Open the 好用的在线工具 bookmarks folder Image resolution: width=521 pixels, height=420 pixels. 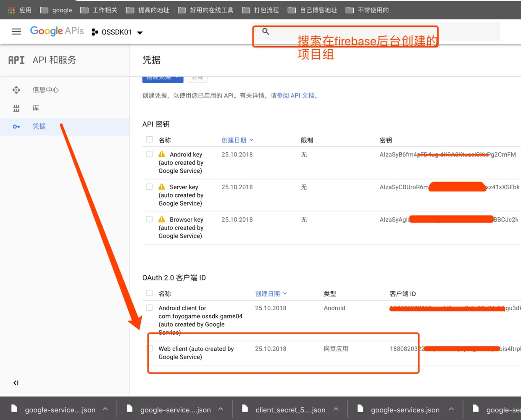tap(205, 10)
